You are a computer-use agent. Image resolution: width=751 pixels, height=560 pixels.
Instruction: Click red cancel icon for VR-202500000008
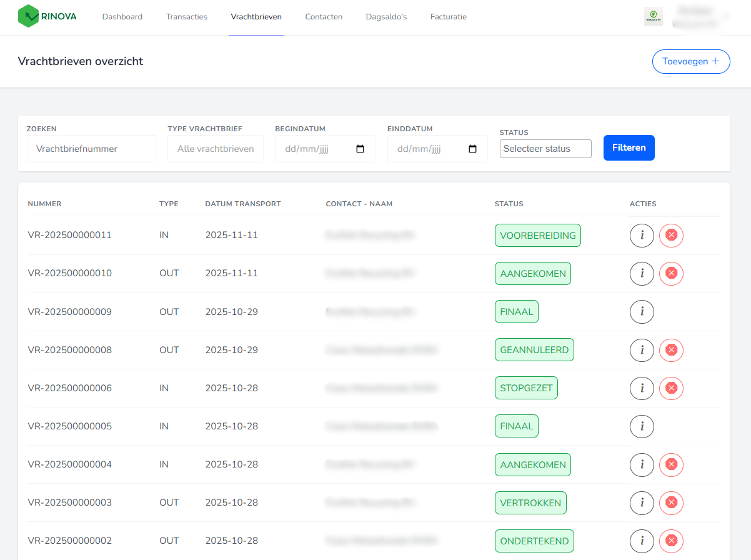click(671, 350)
